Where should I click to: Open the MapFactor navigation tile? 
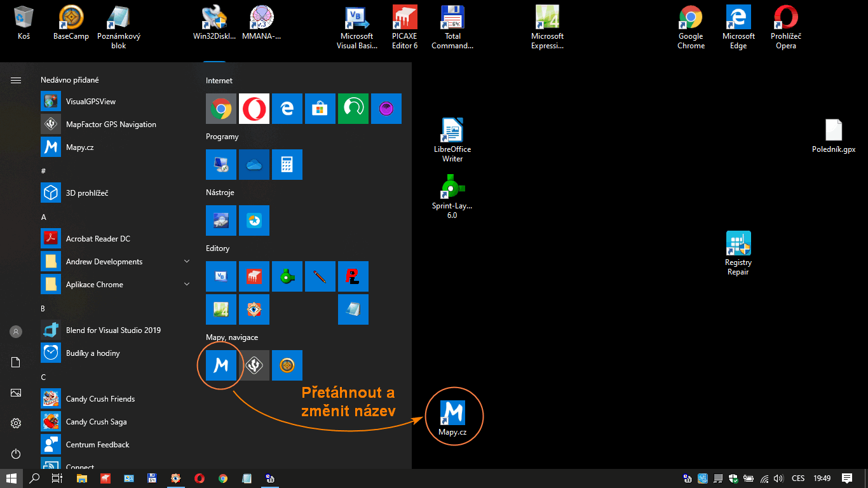click(254, 365)
